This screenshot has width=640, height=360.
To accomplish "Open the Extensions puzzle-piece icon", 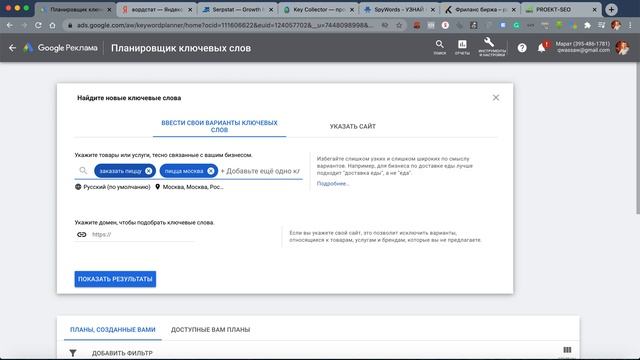I will point(587,25).
